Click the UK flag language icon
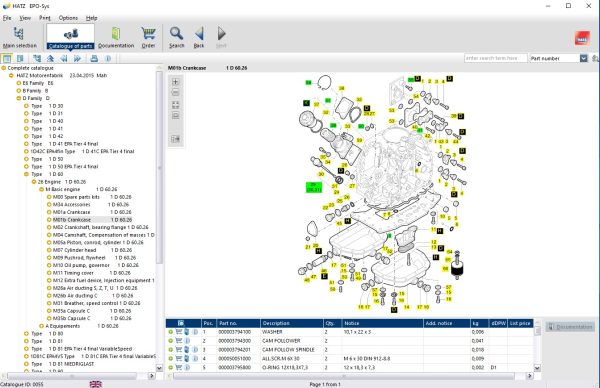This screenshot has height=388, width=600. click(96, 384)
